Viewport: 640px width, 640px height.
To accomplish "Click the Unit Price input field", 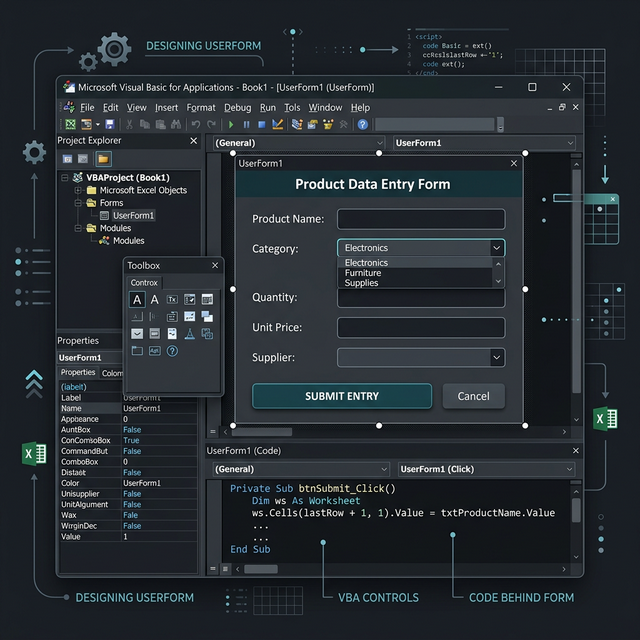I will 421,328.
